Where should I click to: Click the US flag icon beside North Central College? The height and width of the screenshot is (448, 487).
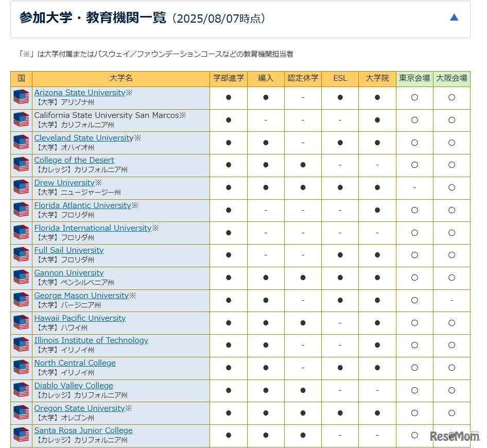pos(21,368)
